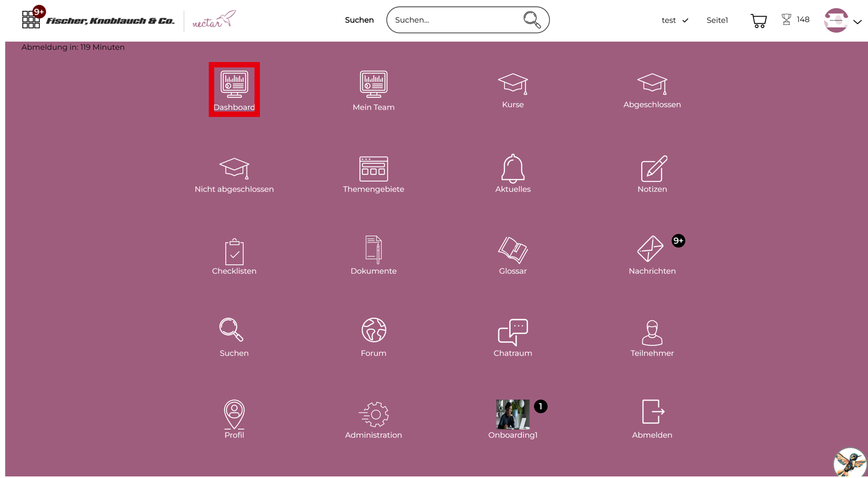
Task: Open the Forum globe icon
Action: (373, 330)
